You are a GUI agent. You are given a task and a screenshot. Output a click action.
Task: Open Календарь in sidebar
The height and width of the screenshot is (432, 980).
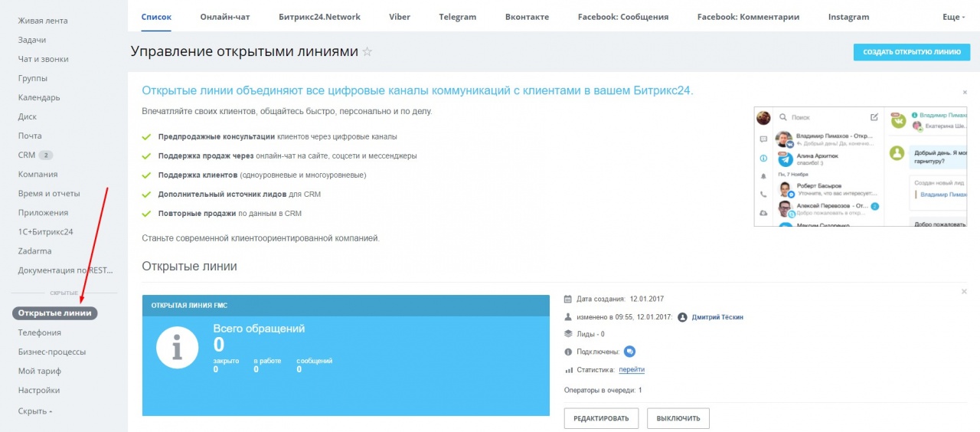(x=39, y=97)
